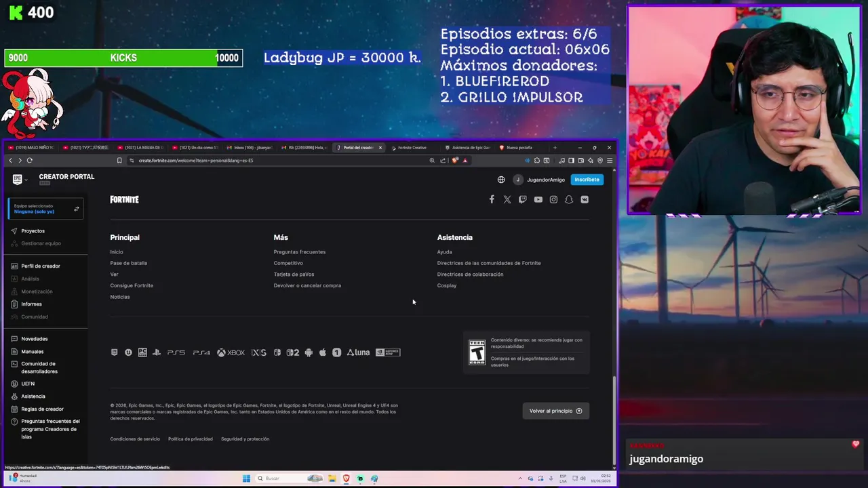The width and height of the screenshot is (868, 488).
Task: Click the Nintendo Switch 2 logo
Action: coord(293,352)
